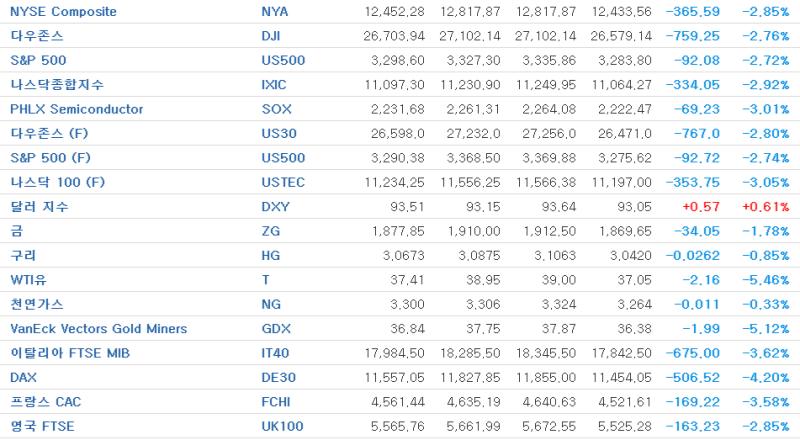Open the 프랑스 CAC index link
Screen dimensions: 800x440
coord(45,402)
